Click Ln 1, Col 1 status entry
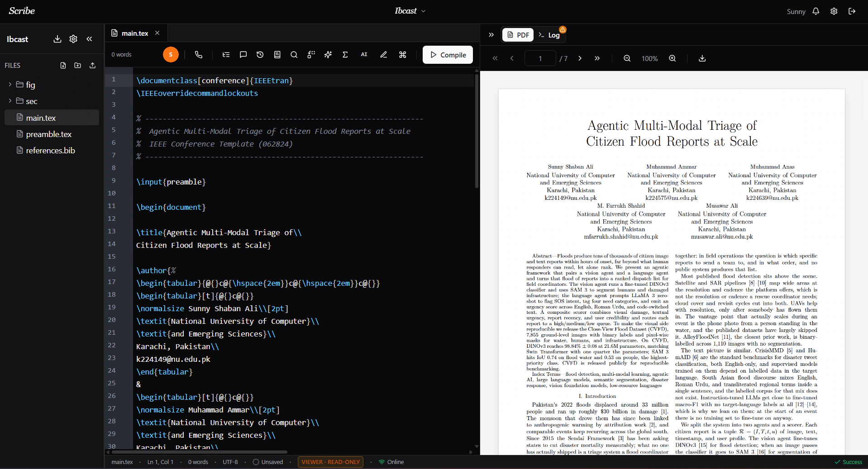Screen dimensions: 868x469 (160, 462)
